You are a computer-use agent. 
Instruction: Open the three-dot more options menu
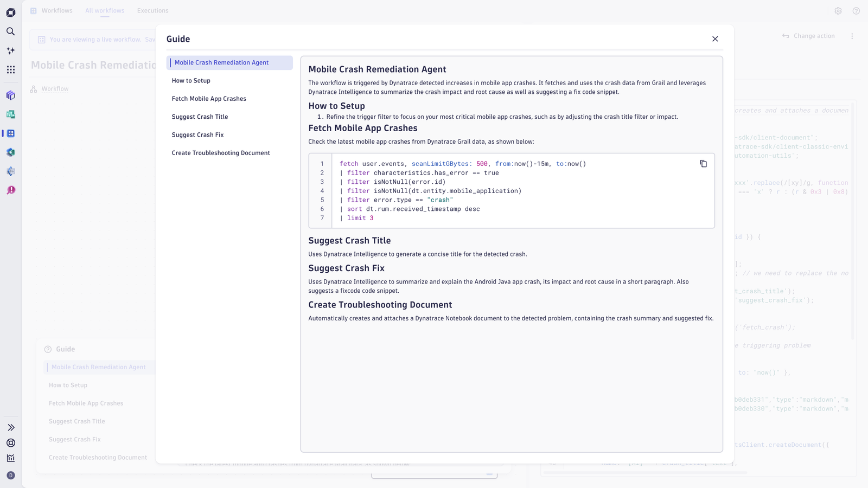point(852,36)
